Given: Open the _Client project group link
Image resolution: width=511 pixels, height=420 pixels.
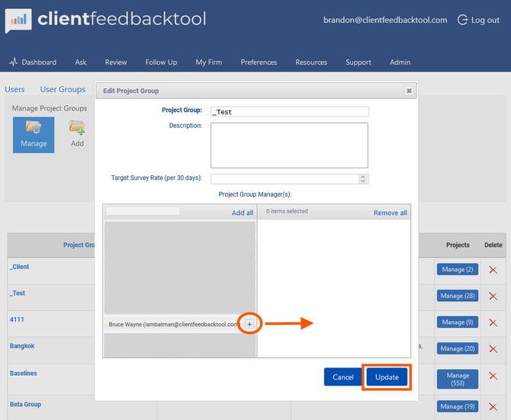Looking at the screenshot, I should click(20, 267).
